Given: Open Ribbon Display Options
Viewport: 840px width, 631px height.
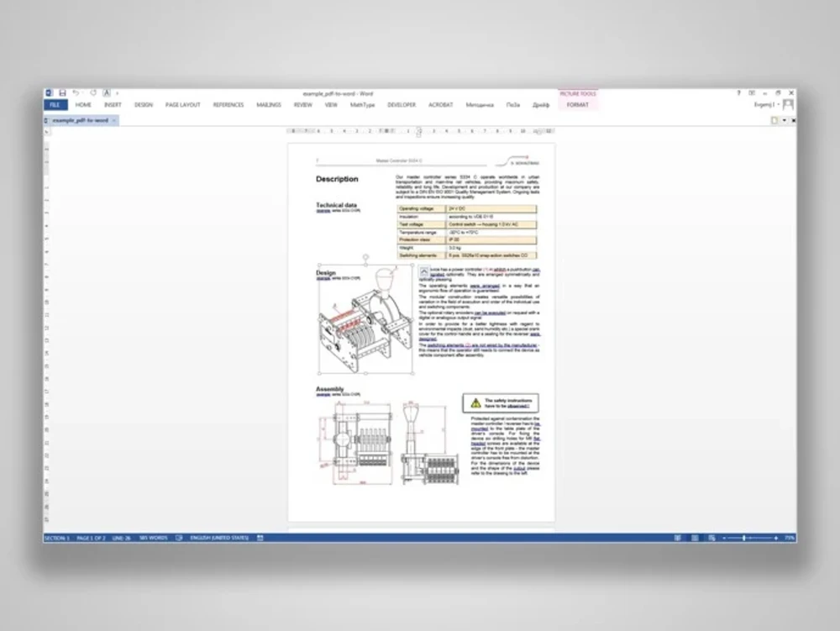Looking at the screenshot, I should click(752, 93).
